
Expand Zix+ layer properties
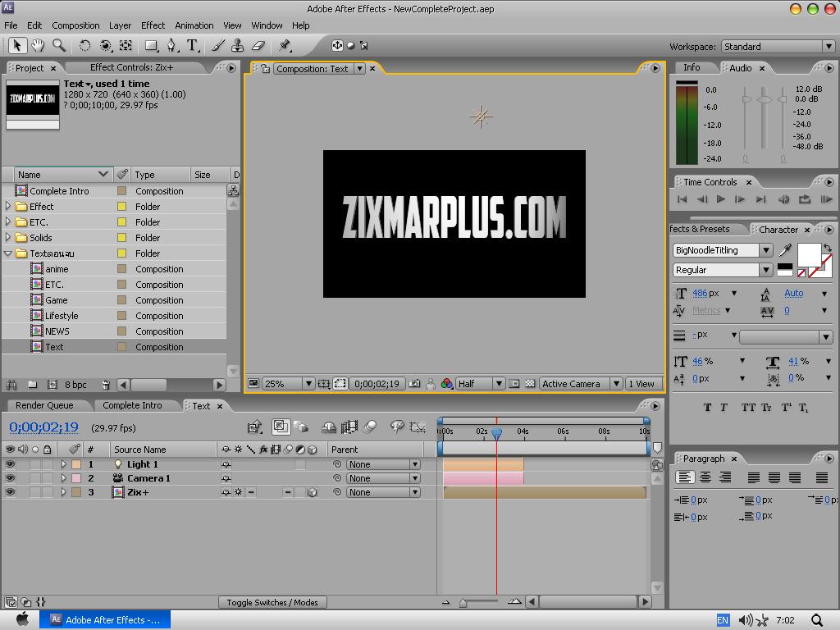pos(63,492)
